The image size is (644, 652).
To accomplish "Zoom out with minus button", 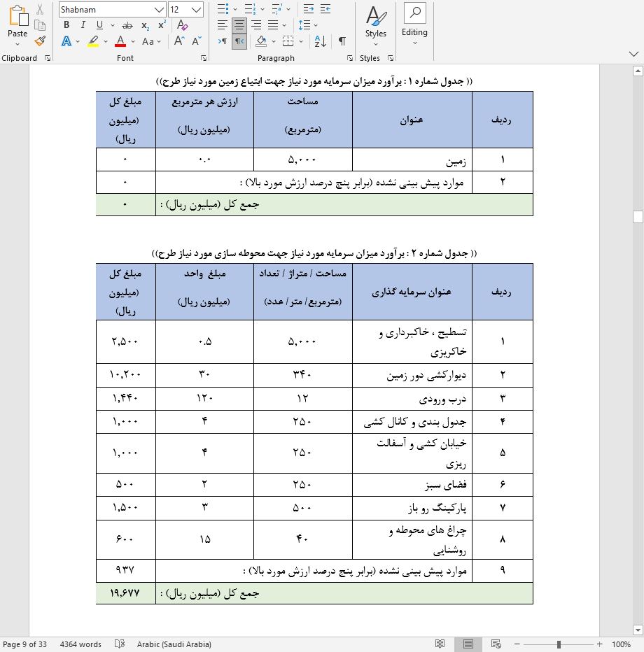I will tap(517, 644).
